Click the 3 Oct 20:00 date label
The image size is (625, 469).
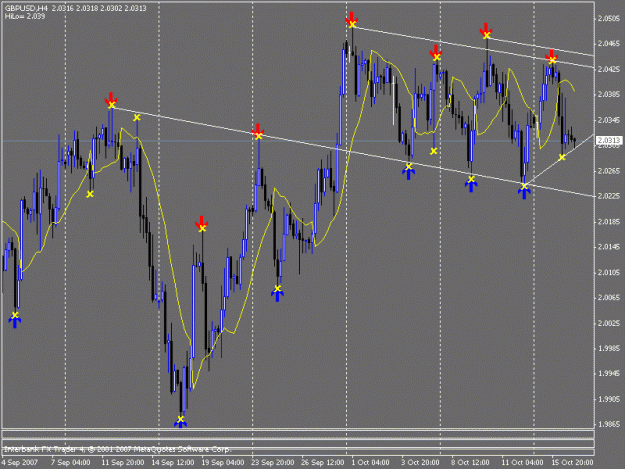(420, 463)
